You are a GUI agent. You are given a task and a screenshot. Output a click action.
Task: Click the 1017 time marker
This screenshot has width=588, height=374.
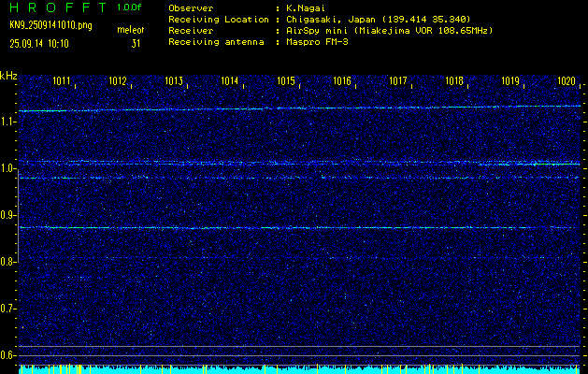(398, 80)
